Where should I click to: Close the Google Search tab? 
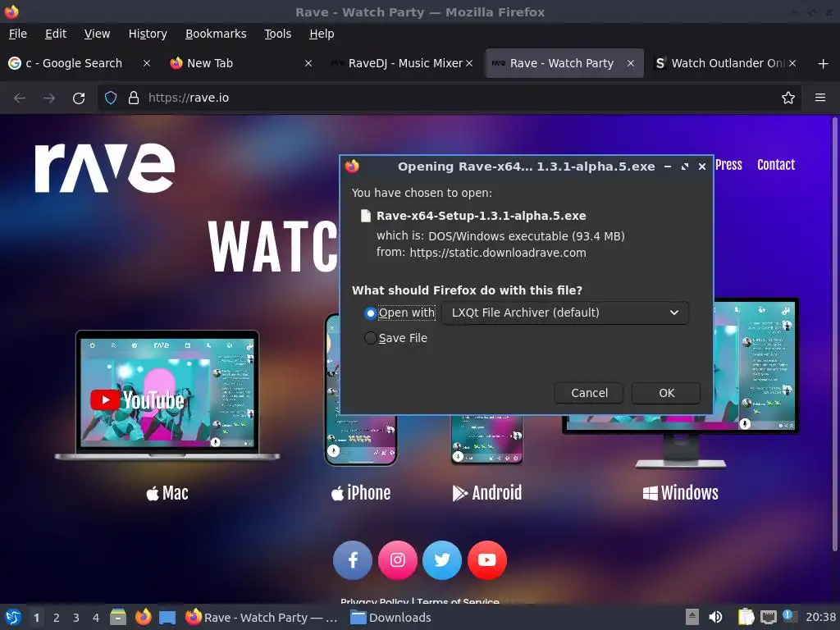146,63
